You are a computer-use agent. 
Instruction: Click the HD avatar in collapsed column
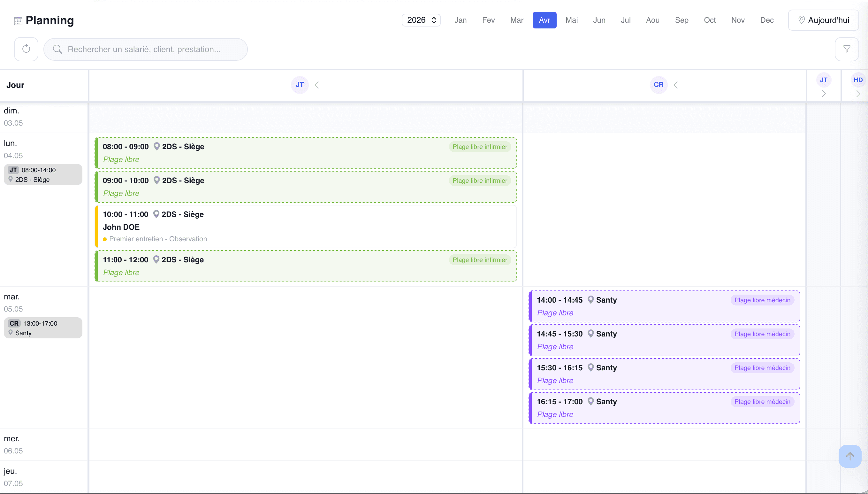coord(858,80)
